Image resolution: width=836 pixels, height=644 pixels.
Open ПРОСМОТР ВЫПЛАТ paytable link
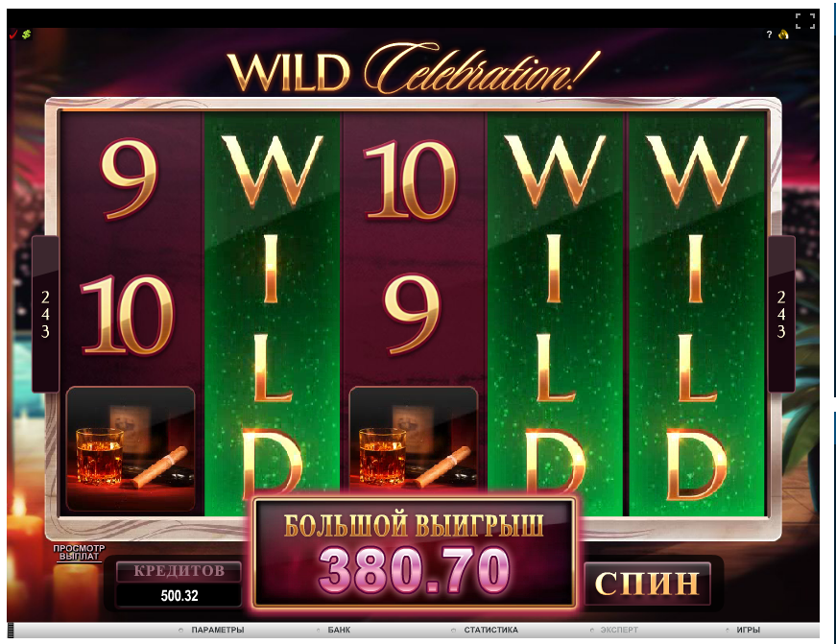79,552
